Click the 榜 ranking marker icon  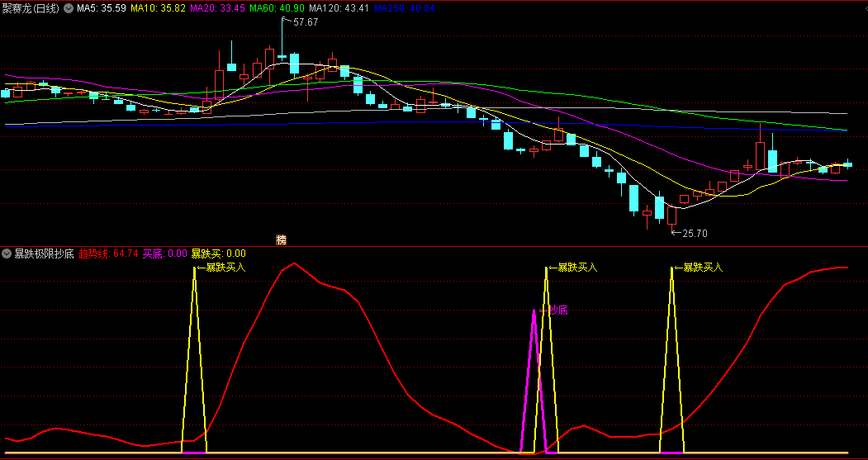(x=281, y=239)
